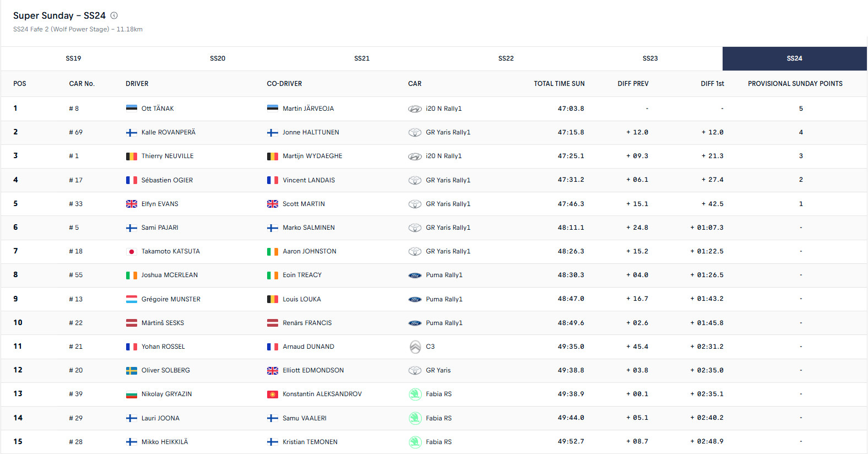Screen dimensions: 868x454
Task: Click the CO-DRIVER column header
Action: pyautogui.click(x=284, y=84)
